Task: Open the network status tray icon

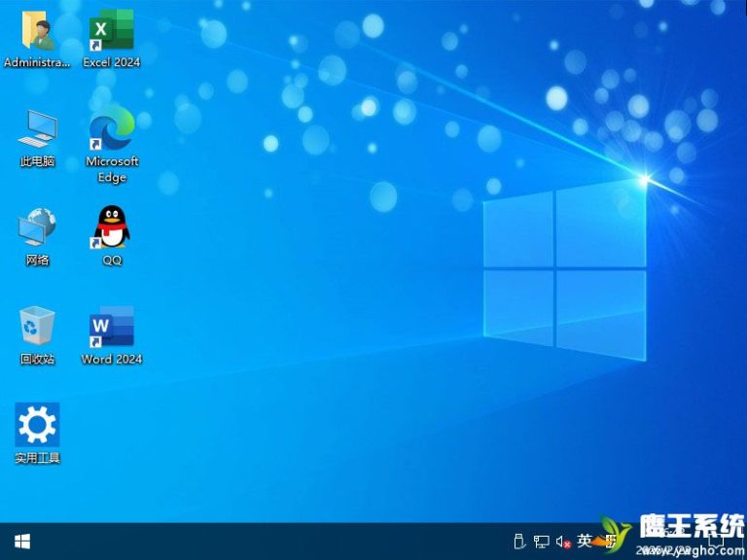Action: tap(541, 542)
